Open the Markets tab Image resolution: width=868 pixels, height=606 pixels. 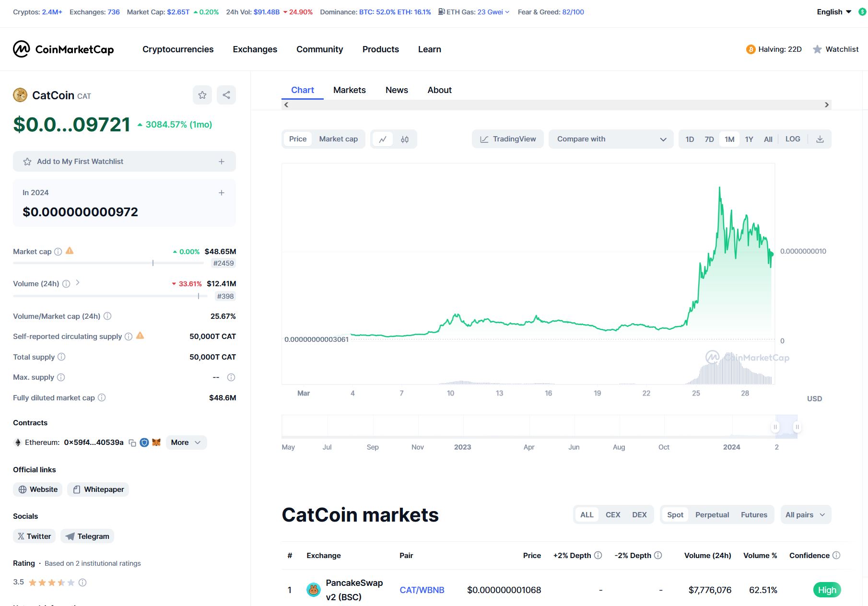point(350,90)
